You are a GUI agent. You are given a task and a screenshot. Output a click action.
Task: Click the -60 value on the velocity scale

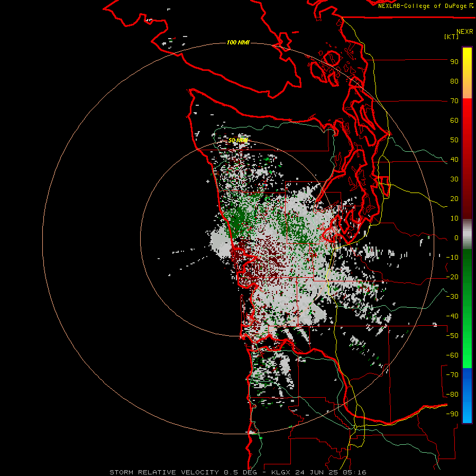tap(452, 355)
